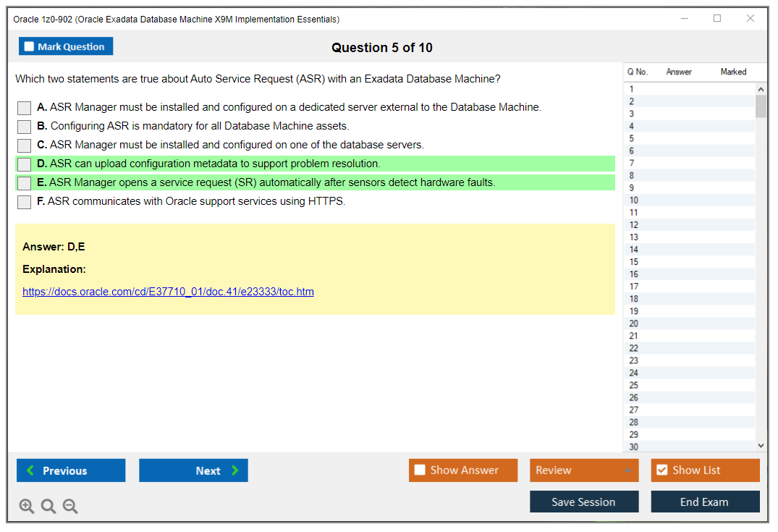Click the Save Session button
The height and width of the screenshot is (532, 778).
tap(583, 502)
